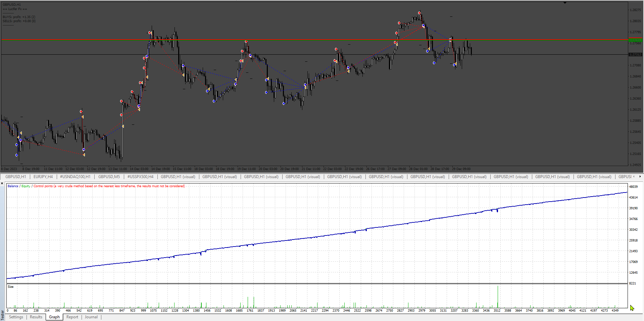Close the Strategy Tester panel
Image resolution: width=644 pixels, height=321 pixels.
pos(2,183)
